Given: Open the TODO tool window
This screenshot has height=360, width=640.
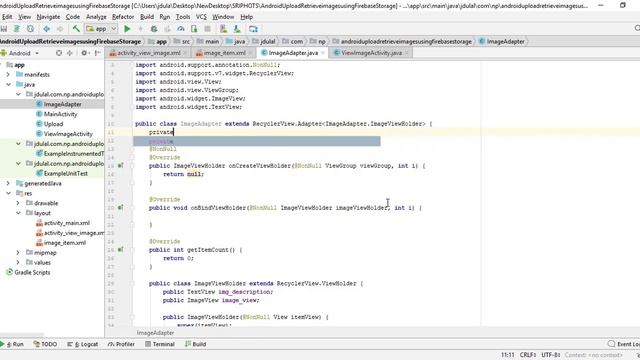Looking at the screenshot, I should pos(45,344).
